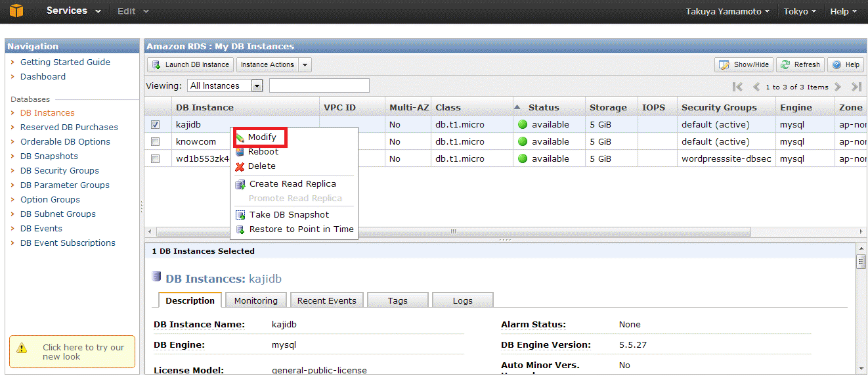Uncheck the kajidb instance checkbox
The image size is (868, 376).
click(155, 124)
